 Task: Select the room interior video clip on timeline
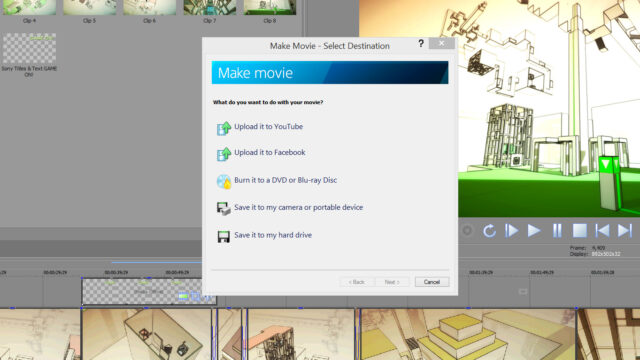pos(146,334)
